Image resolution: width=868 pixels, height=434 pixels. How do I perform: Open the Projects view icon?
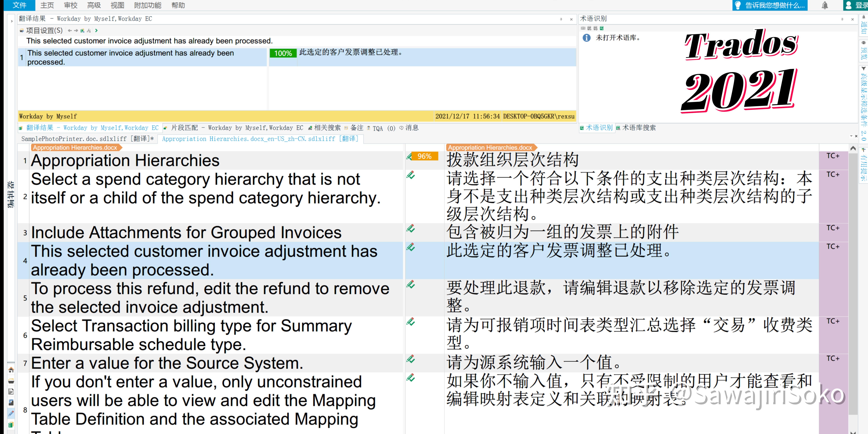11,381
